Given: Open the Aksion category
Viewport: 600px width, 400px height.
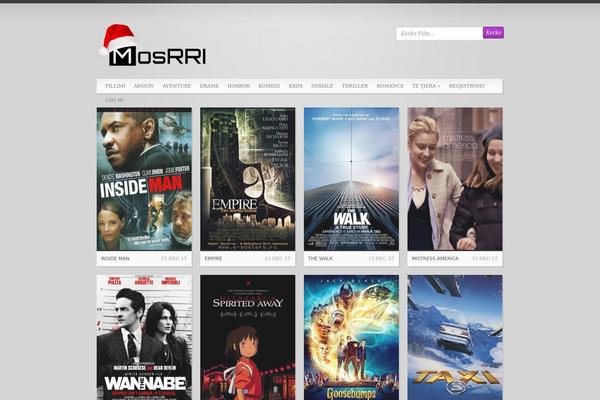Looking at the screenshot, I should coord(143,86).
